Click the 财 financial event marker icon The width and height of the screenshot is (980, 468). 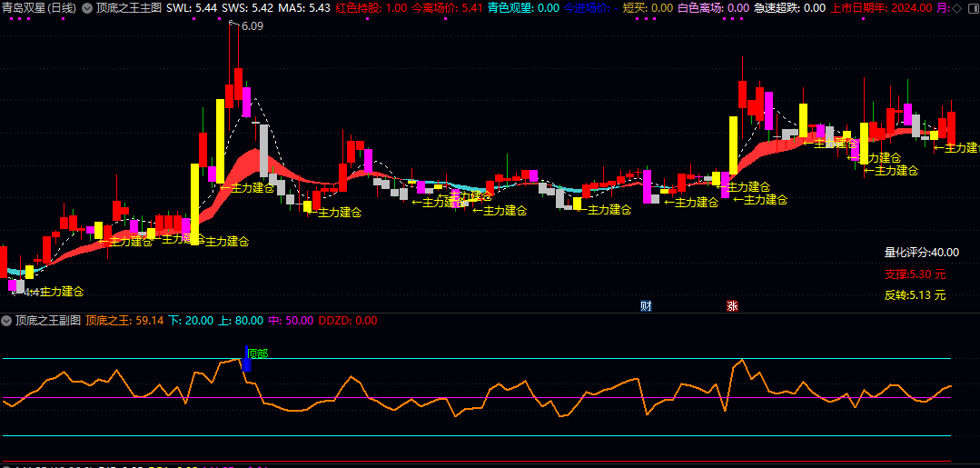click(x=646, y=305)
